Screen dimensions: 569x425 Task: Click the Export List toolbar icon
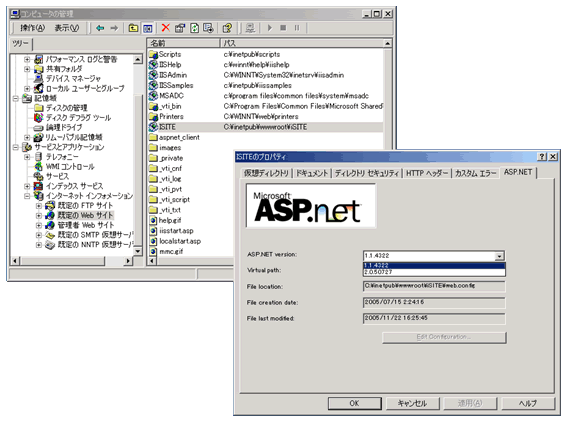[x=208, y=28]
